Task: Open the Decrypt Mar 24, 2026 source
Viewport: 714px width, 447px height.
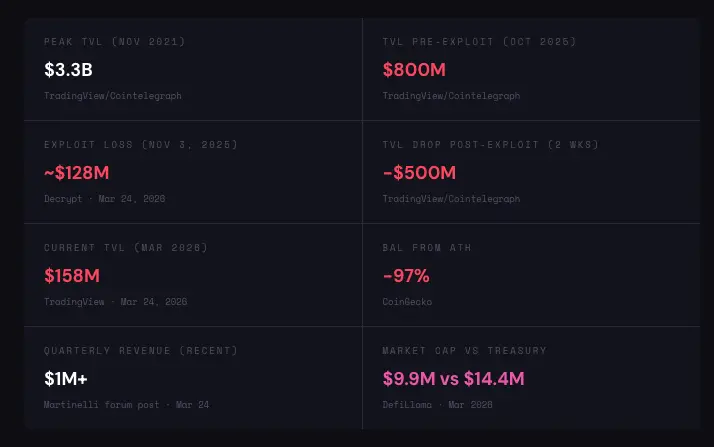Action: coord(104,198)
